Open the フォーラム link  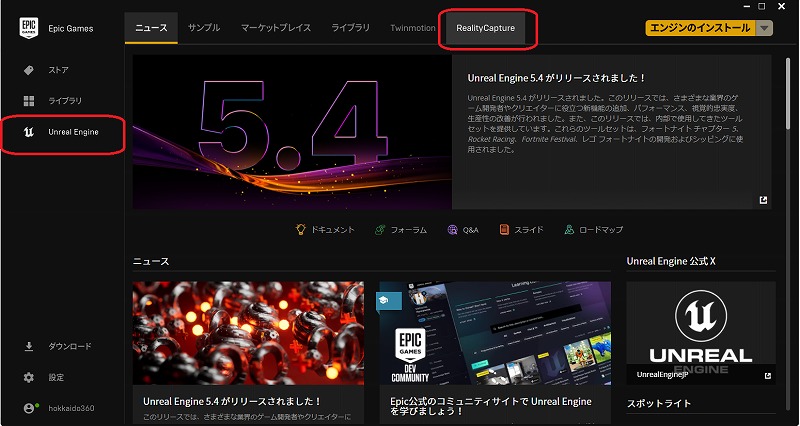pos(409,230)
